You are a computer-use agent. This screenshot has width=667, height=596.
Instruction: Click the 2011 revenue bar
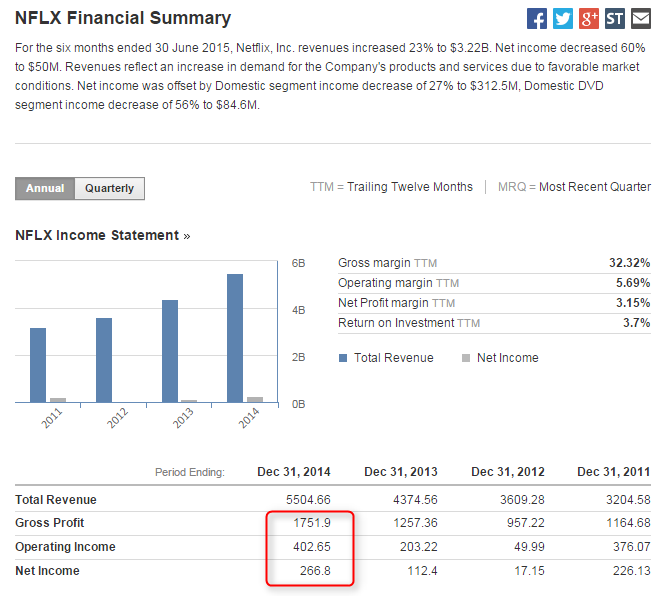pos(38,365)
